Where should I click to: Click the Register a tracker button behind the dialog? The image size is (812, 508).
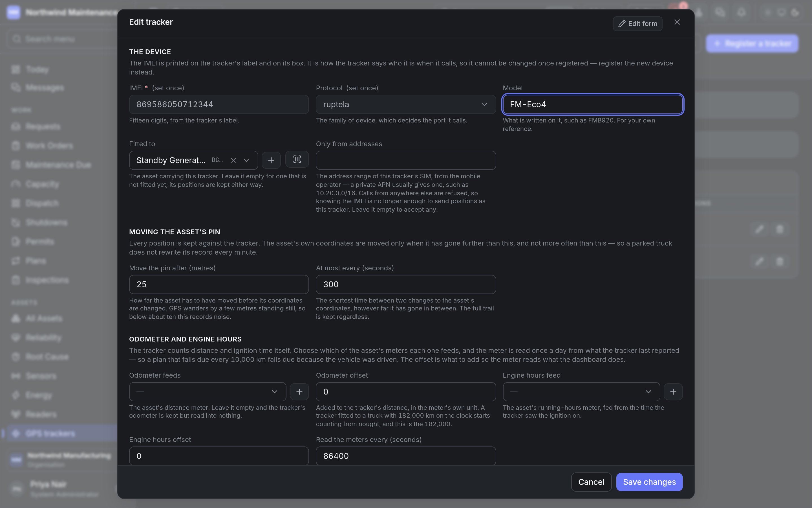click(x=752, y=43)
